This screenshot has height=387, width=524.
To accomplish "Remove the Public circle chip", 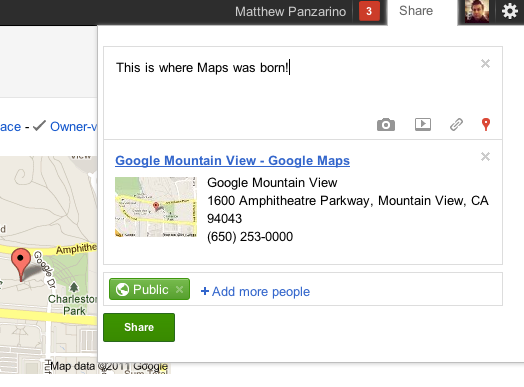I will tap(179, 289).
